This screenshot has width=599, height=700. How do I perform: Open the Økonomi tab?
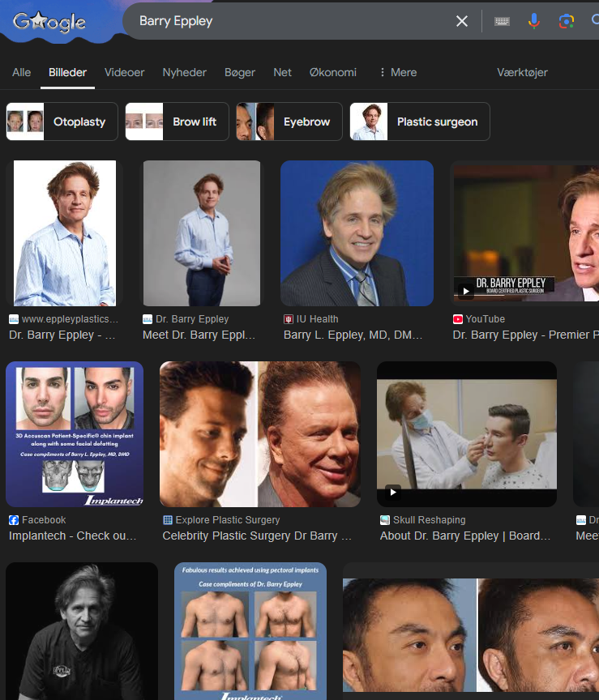click(x=333, y=72)
